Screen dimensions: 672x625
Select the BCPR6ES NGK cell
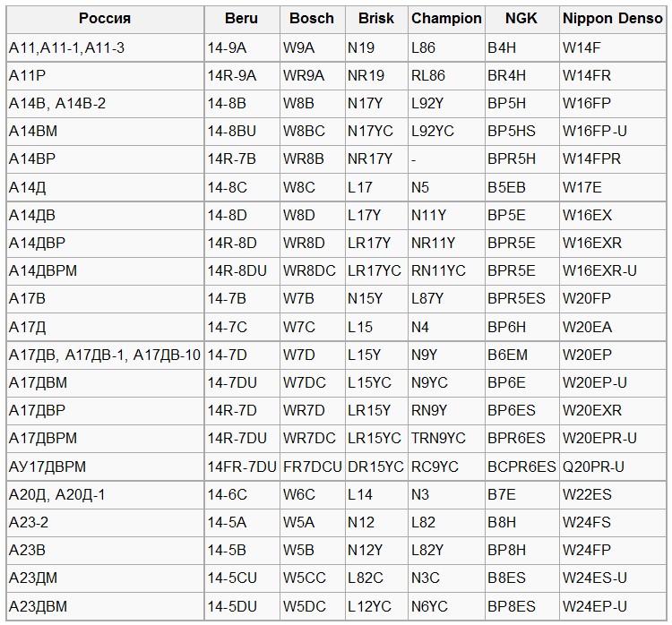tap(521, 467)
